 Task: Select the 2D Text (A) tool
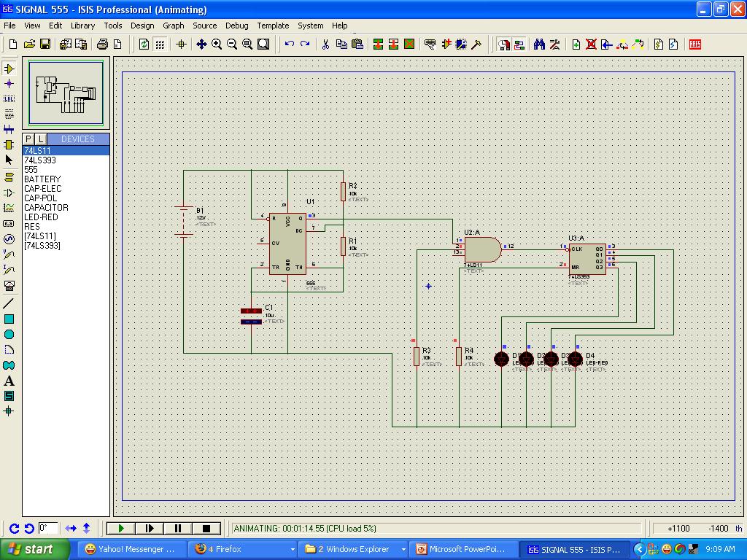(x=9, y=381)
